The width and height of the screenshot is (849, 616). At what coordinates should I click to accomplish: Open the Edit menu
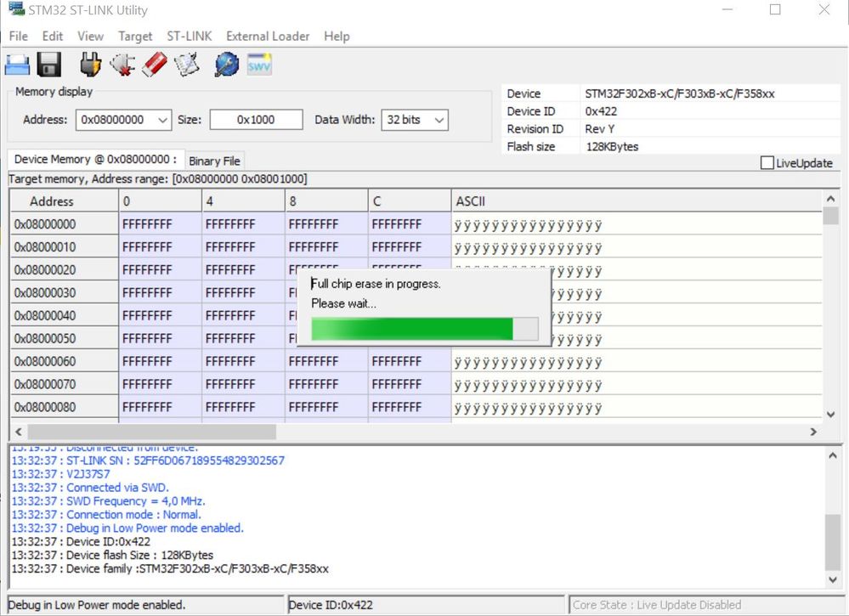pos(53,37)
